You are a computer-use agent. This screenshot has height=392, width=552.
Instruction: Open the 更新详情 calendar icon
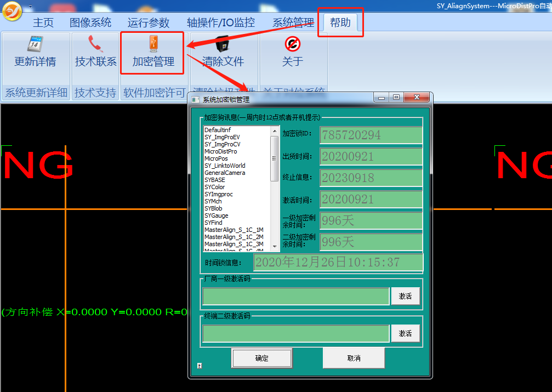point(35,44)
